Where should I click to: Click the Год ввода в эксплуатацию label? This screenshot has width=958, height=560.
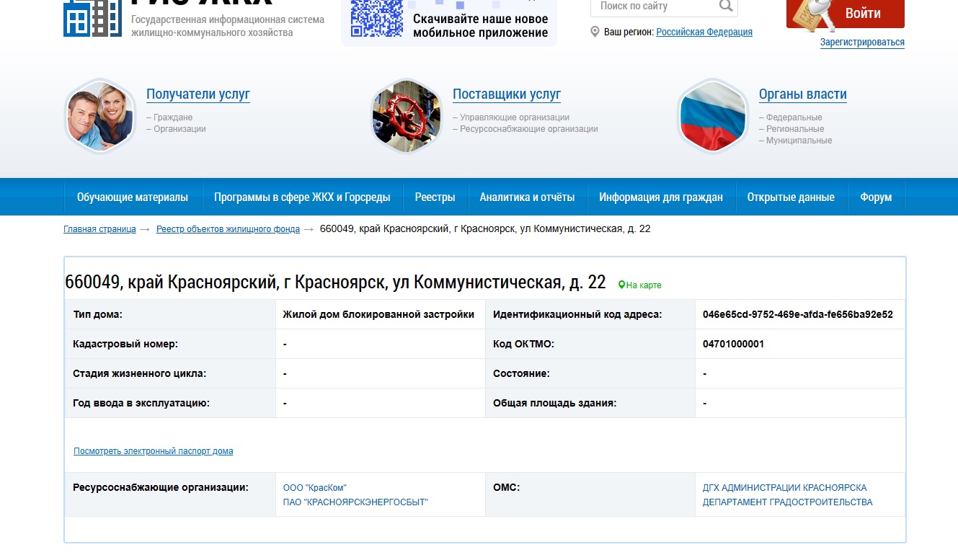[x=141, y=403]
